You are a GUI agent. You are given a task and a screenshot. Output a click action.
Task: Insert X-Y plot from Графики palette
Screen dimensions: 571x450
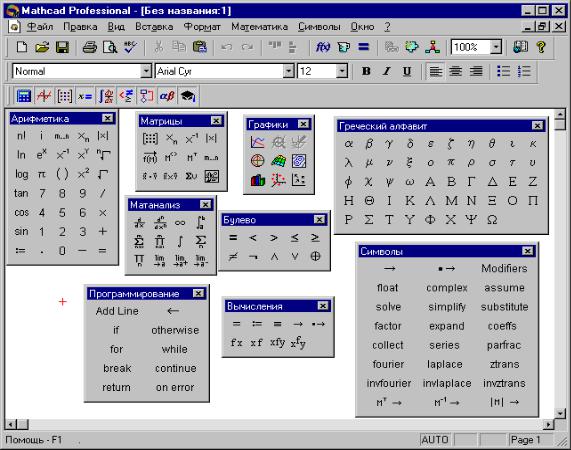pos(258,142)
